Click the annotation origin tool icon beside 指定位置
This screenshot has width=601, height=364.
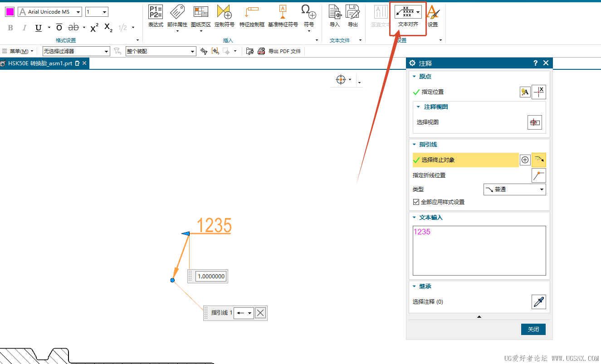[x=525, y=92]
